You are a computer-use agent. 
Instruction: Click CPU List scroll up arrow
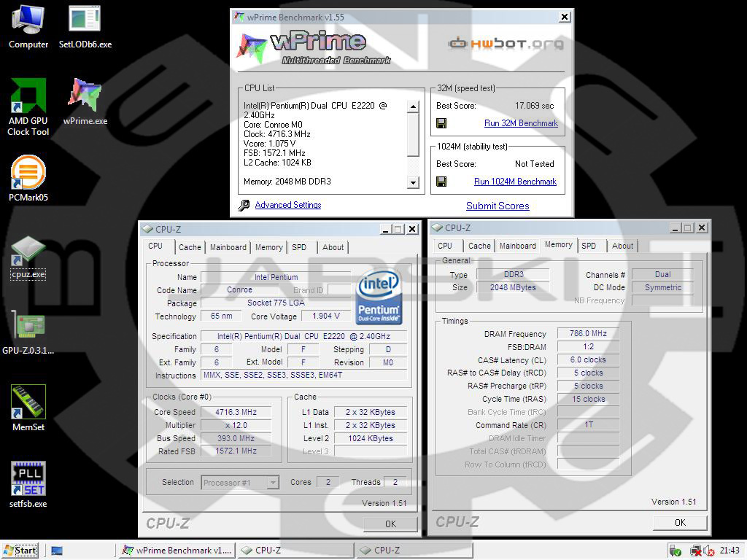[x=413, y=106]
